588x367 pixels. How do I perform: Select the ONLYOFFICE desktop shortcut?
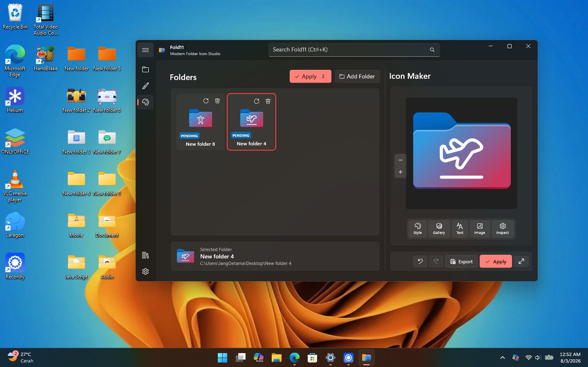coord(15,141)
